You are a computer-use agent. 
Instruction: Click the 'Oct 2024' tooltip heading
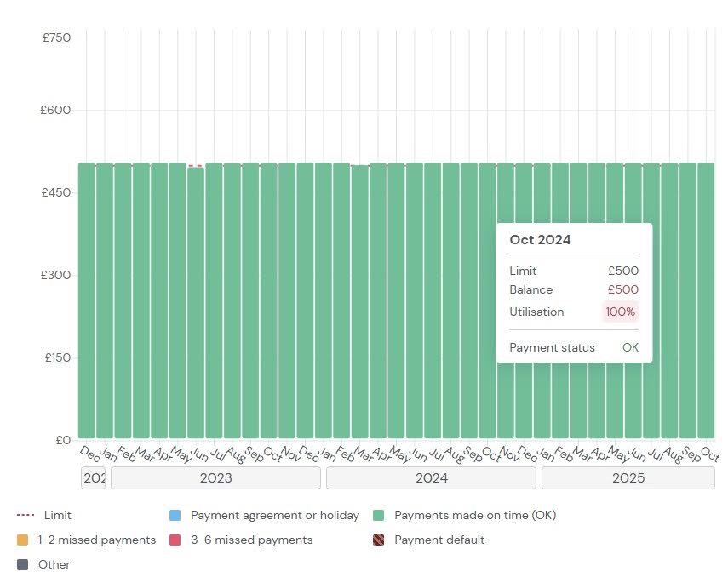pyautogui.click(x=540, y=240)
